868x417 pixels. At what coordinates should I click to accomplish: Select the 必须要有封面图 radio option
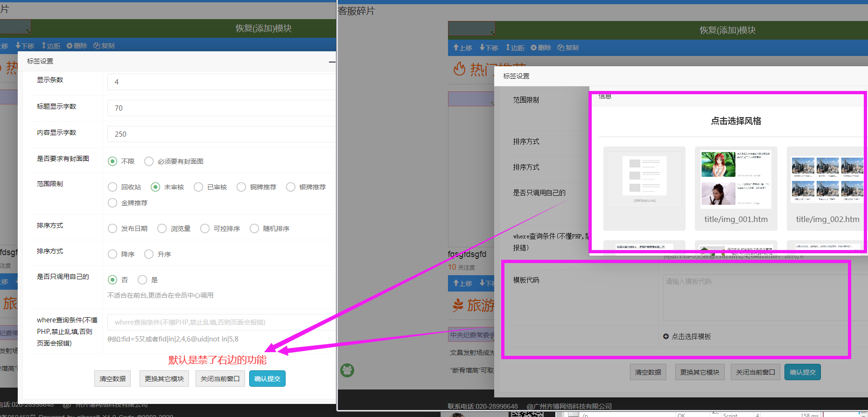(149, 161)
